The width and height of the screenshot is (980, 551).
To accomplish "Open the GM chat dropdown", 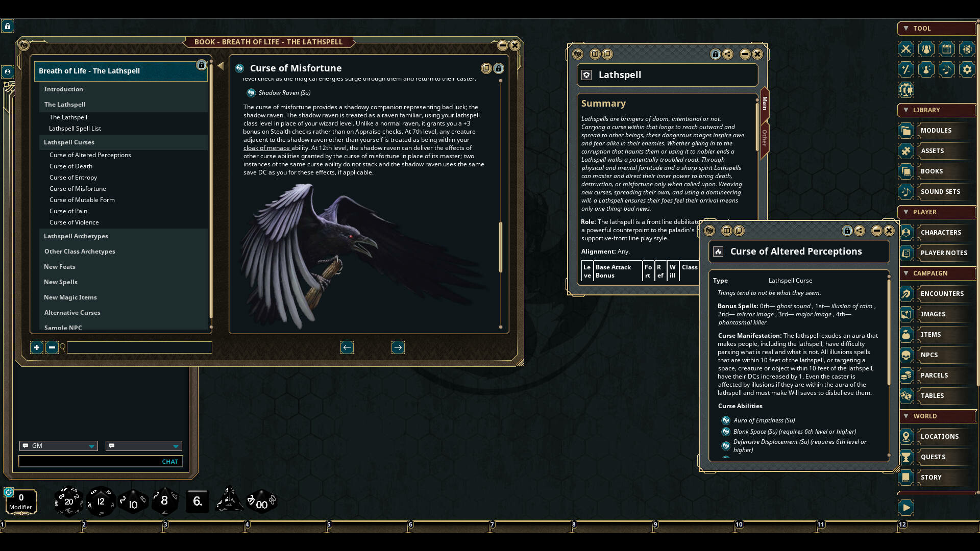I will click(92, 445).
